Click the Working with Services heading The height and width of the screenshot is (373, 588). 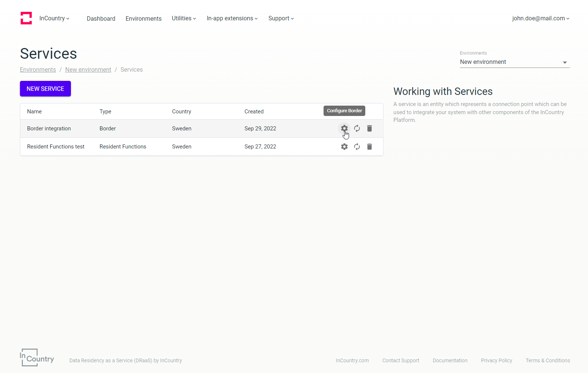pyautogui.click(x=443, y=91)
